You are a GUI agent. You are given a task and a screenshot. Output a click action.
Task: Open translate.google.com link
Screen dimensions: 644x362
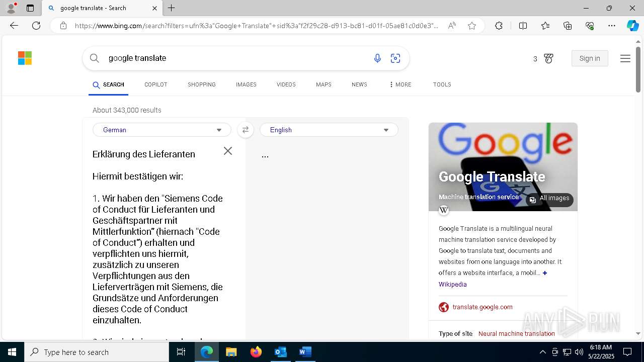pos(482,307)
